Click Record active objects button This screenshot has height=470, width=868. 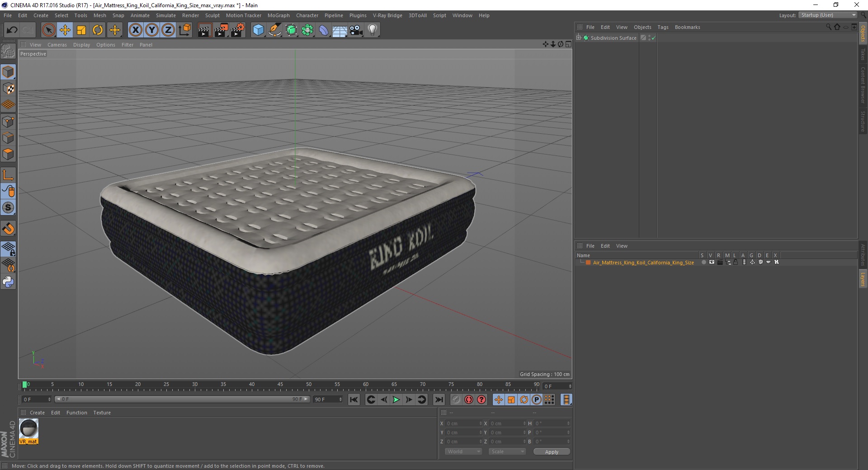[456, 399]
